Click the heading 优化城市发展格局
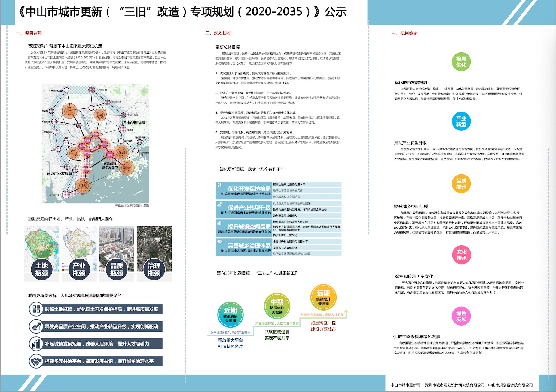The image size is (556, 392). pos(411,83)
